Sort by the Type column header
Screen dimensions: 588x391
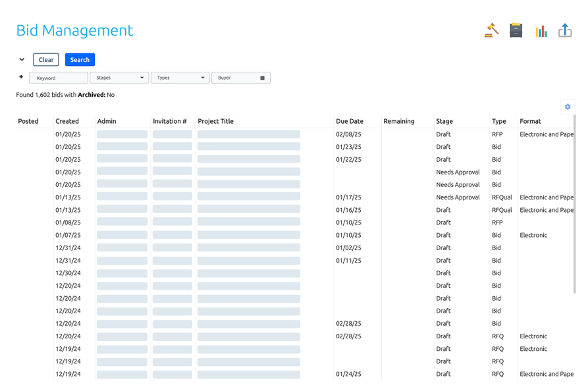pos(498,121)
